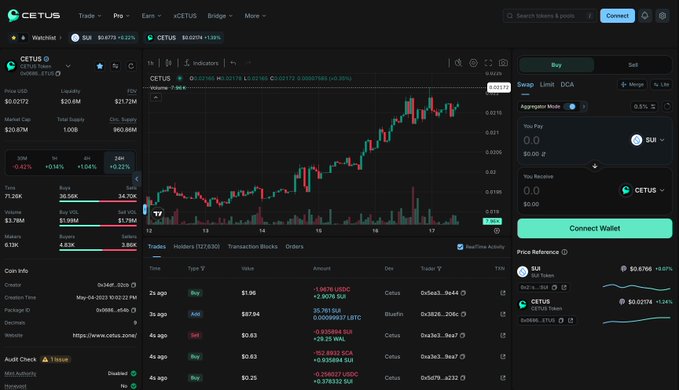Open the chart candle style icon

pos(168,63)
